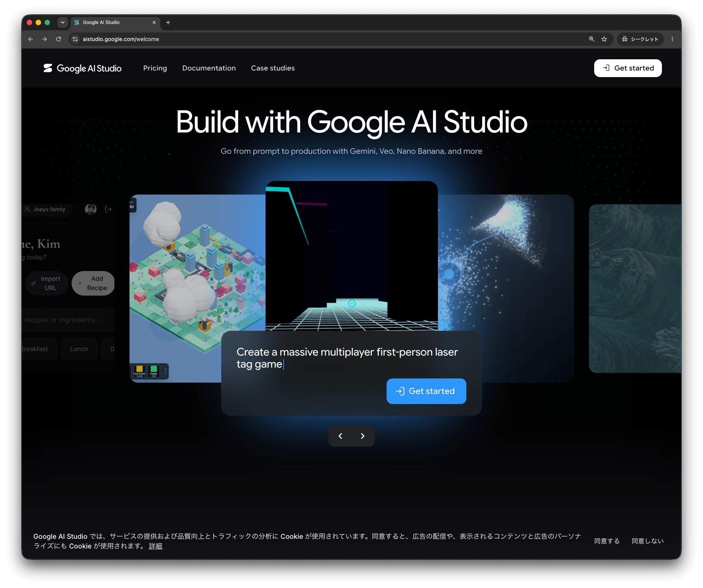Open the Chrome three-dot menu

click(x=672, y=39)
